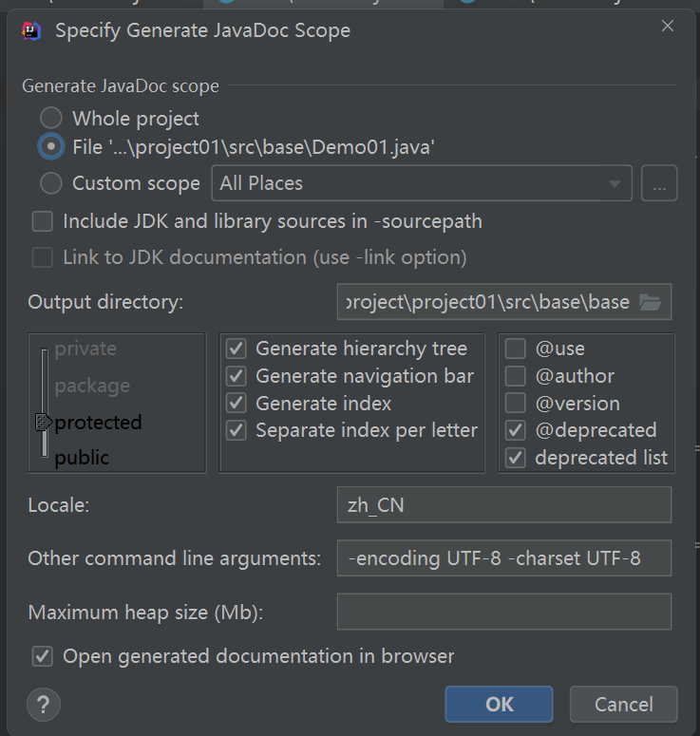Click the IntelliJ logo icon in title bar
Image resolution: width=700 pixels, height=736 pixels.
coord(31,30)
